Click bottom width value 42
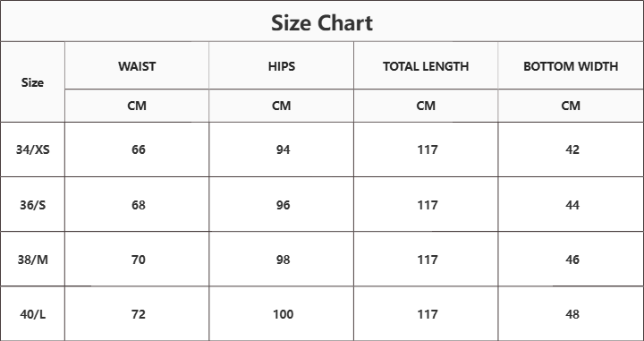The height and width of the screenshot is (341, 644). click(572, 149)
